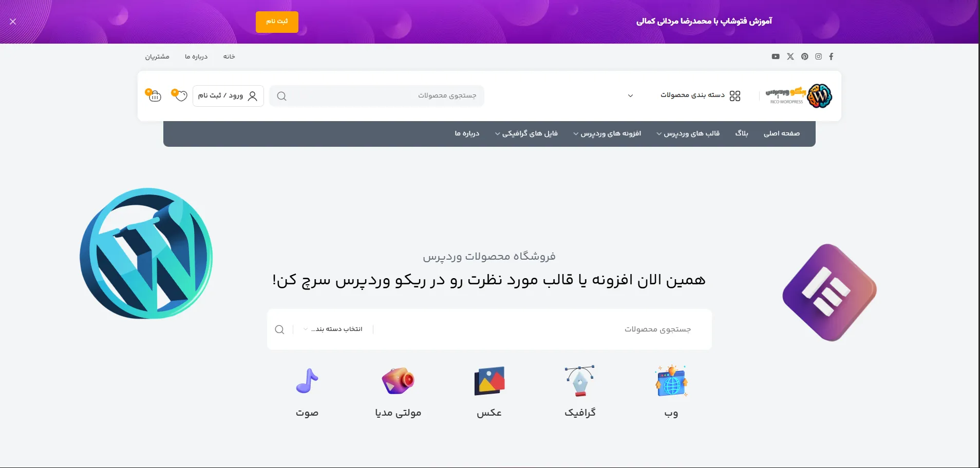Open the shopping cart basket icon

[154, 95]
